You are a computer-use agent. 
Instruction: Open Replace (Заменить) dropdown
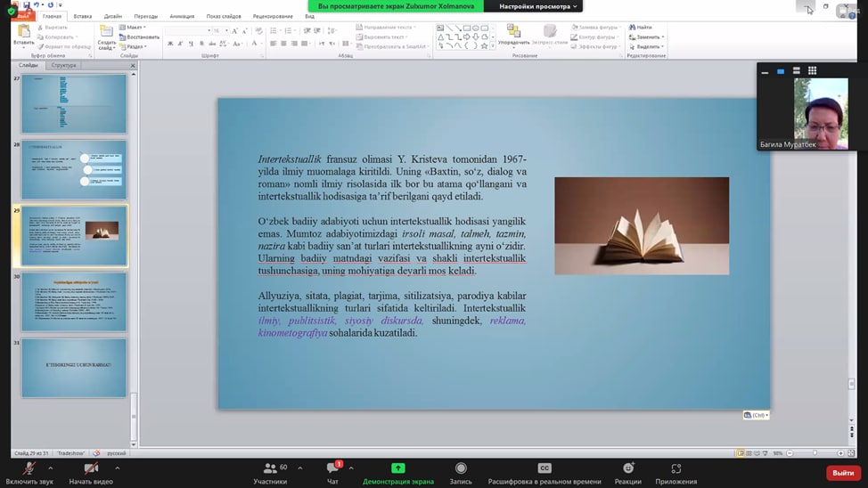pyautogui.click(x=647, y=37)
